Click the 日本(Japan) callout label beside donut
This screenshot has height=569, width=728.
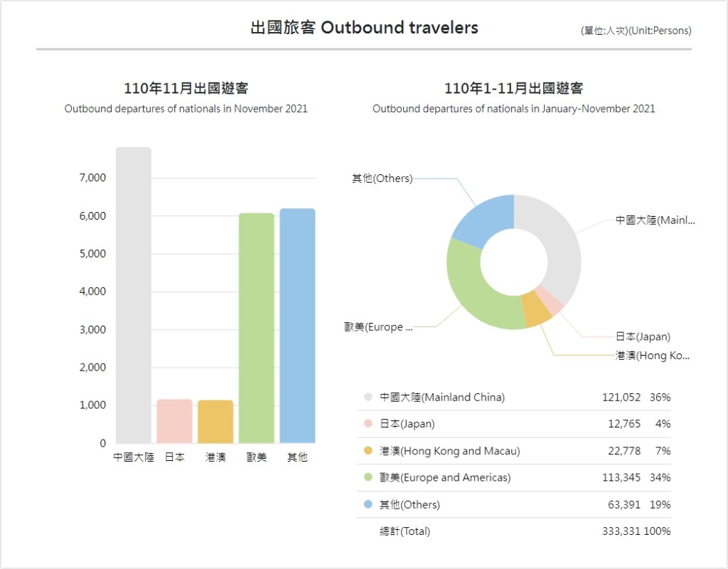643,336
